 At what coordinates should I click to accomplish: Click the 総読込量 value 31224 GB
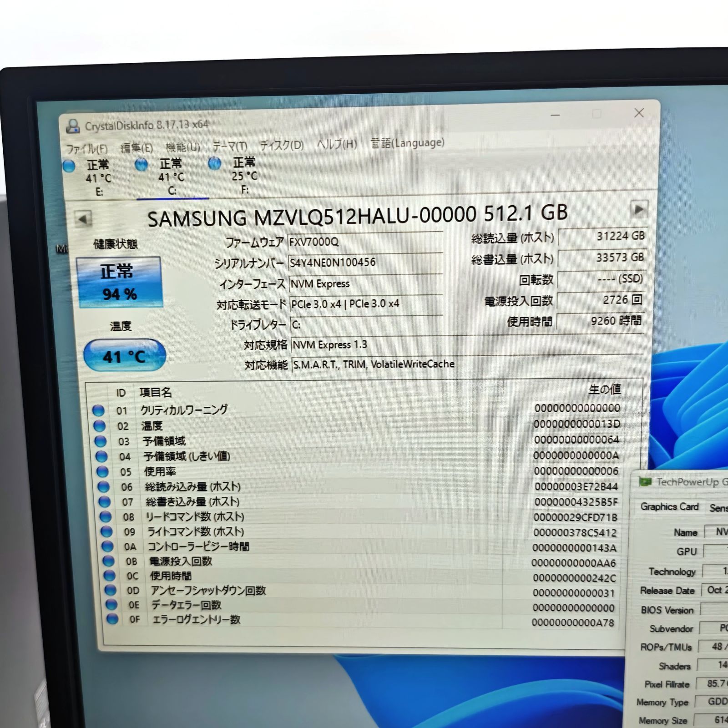pyautogui.click(x=602, y=236)
